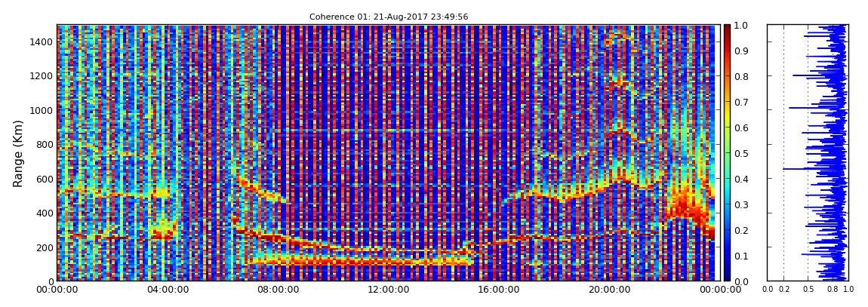Click the green middle of the colorbar

coord(727,153)
